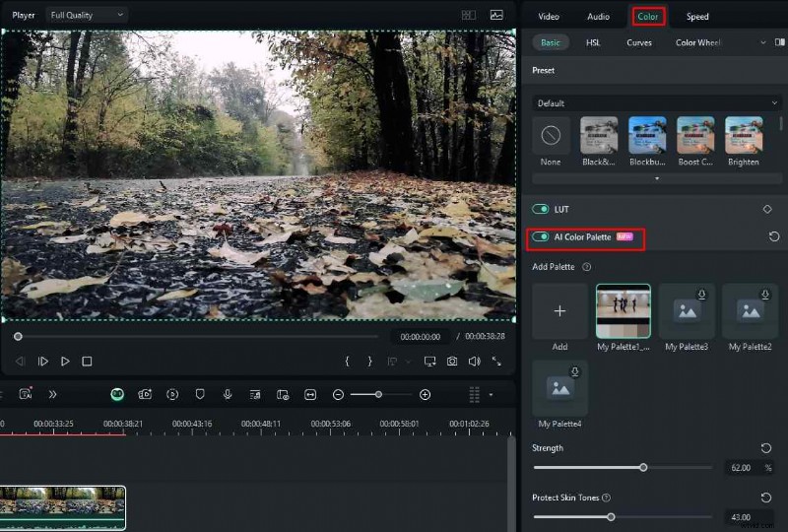Image resolution: width=788 pixels, height=532 pixels.
Task: Click the Stop button in player
Action: click(x=87, y=362)
